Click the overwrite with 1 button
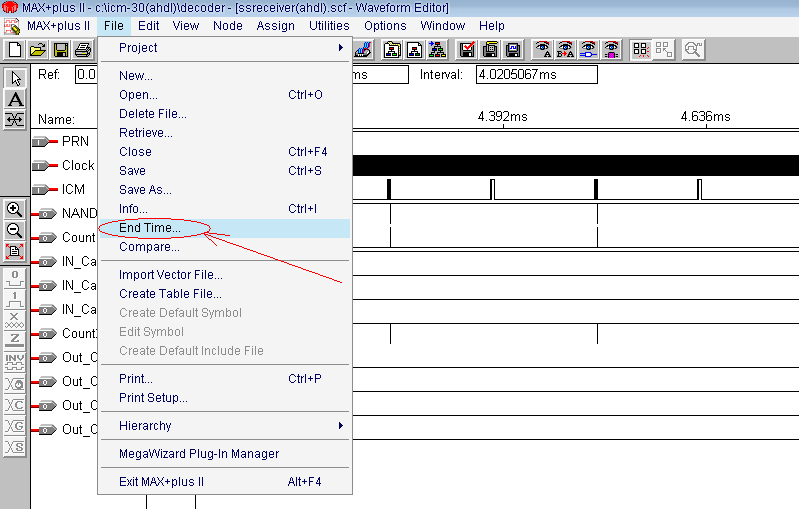The image size is (799, 509). 14,299
